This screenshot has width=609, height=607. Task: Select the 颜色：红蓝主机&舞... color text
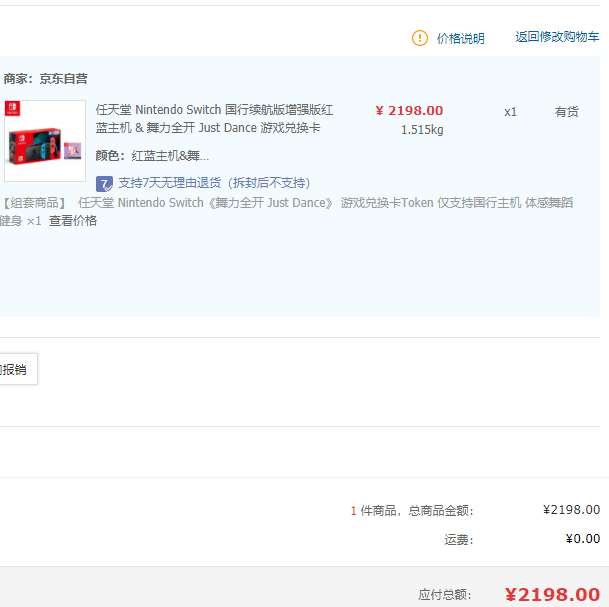[x=152, y=155]
